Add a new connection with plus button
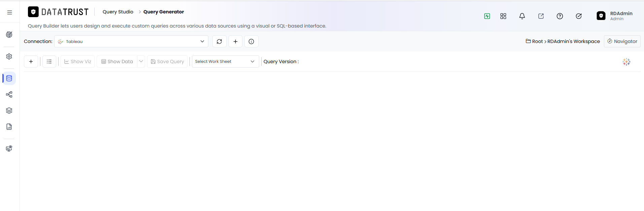The height and width of the screenshot is (211, 644). 236,41
